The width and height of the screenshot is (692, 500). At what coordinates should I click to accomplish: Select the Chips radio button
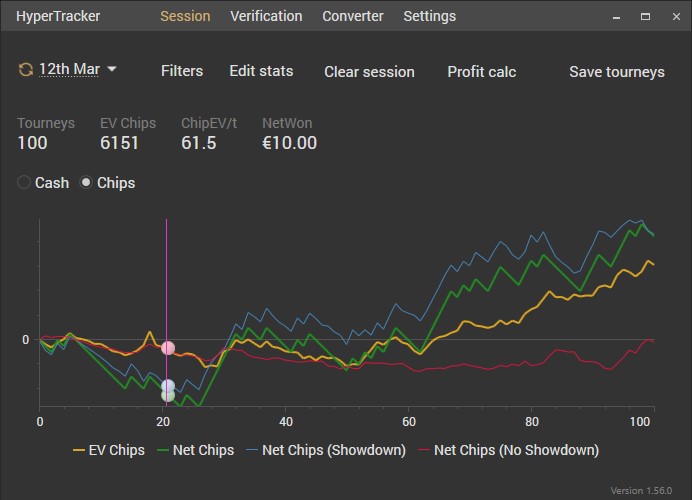tap(87, 183)
